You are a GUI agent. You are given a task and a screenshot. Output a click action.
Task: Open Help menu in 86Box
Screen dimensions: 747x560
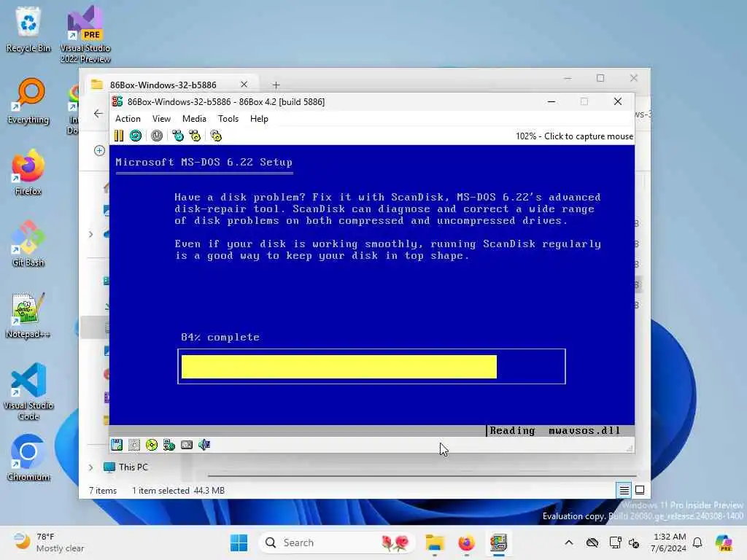pyautogui.click(x=259, y=119)
